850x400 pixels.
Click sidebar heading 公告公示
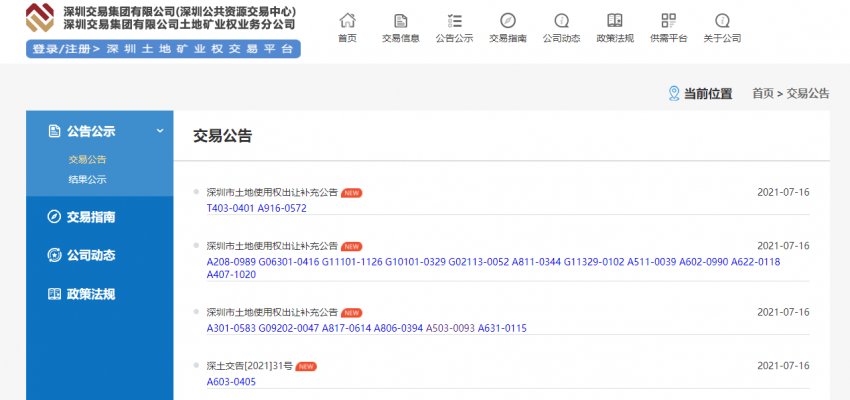pyautogui.click(x=91, y=131)
